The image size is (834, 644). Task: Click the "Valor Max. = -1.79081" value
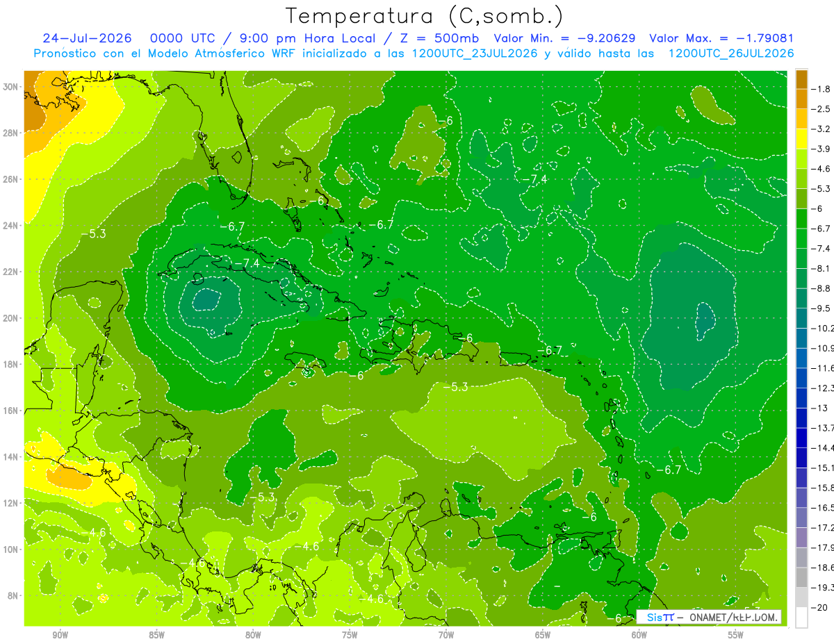click(721, 38)
